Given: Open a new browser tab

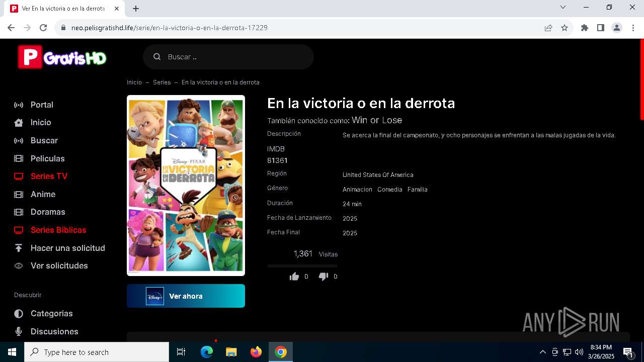Looking at the screenshot, I should tap(136, 9).
